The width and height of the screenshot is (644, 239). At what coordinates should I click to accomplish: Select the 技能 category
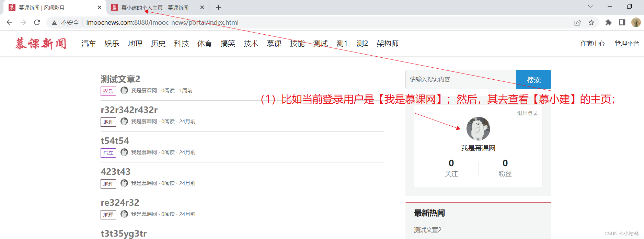point(297,44)
